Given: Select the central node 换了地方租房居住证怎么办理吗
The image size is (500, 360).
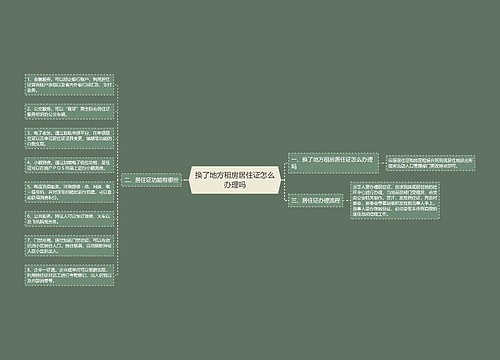Looking at the screenshot, I should pos(235,180).
